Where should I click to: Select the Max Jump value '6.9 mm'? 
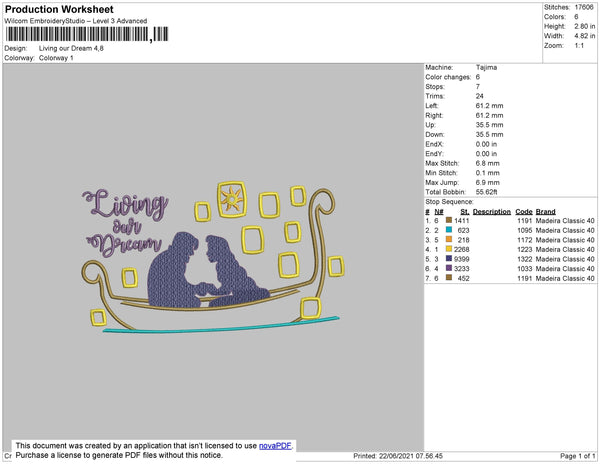pos(488,182)
